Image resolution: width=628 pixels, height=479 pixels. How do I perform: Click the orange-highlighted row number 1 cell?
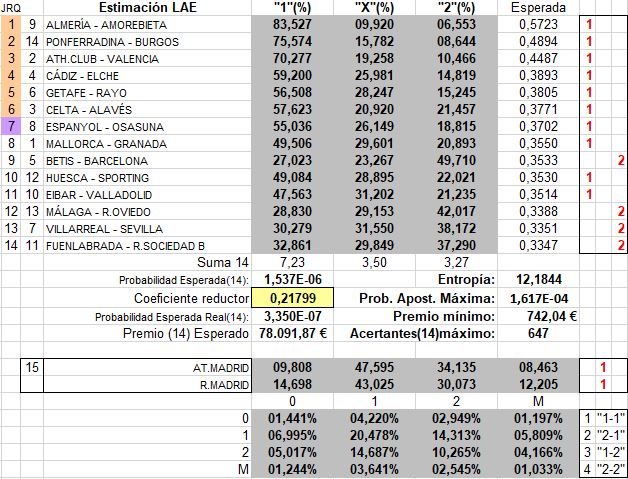[11, 24]
